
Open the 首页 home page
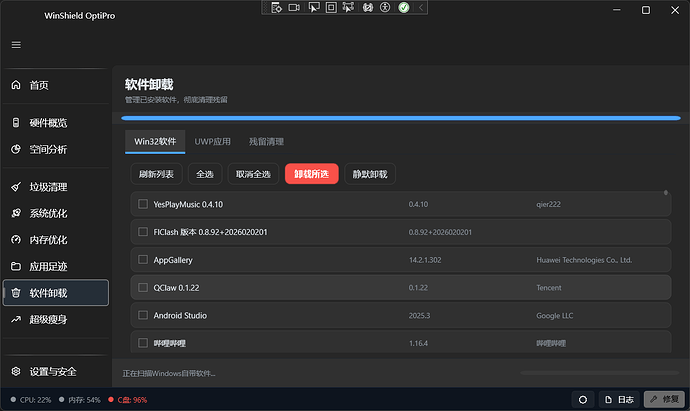coord(55,85)
